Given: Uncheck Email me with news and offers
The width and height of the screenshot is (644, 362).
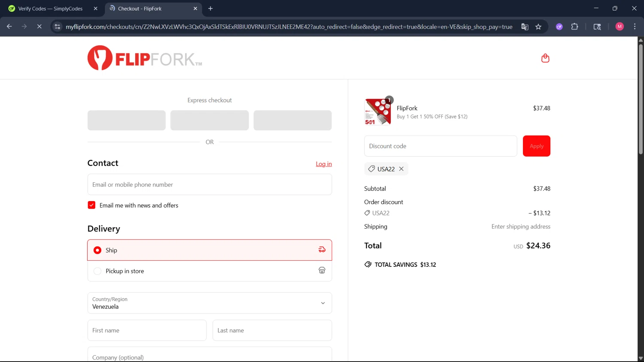Looking at the screenshot, I should tap(91, 205).
